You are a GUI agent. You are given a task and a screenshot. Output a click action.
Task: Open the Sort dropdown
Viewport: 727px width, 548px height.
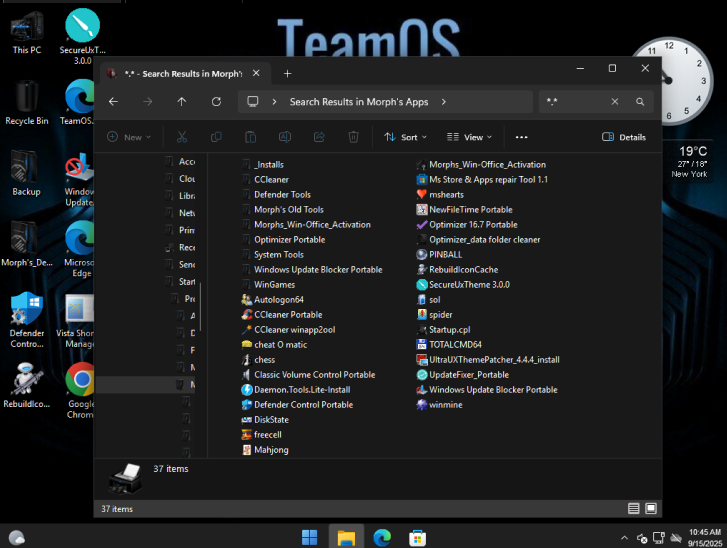pyautogui.click(x=405, y=137)
